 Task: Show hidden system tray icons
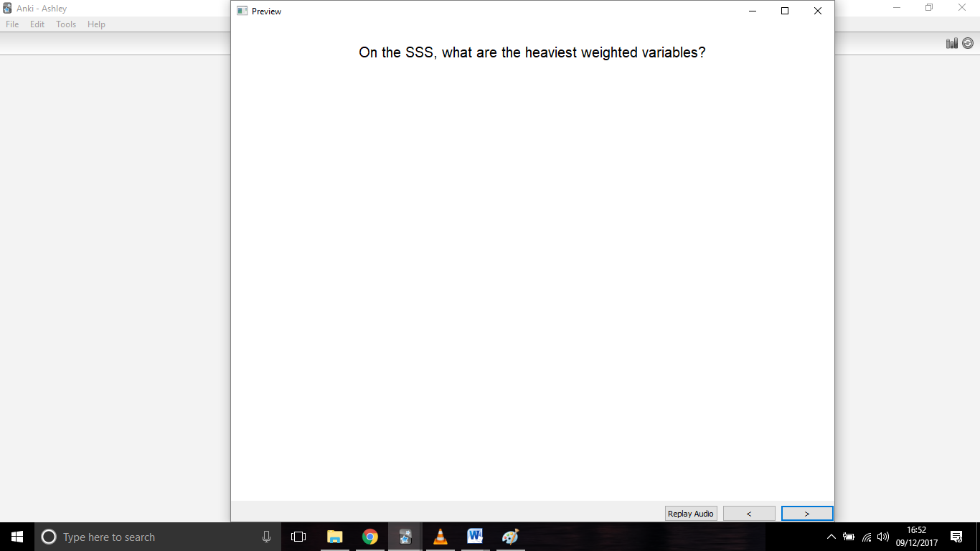coord(831,537)
